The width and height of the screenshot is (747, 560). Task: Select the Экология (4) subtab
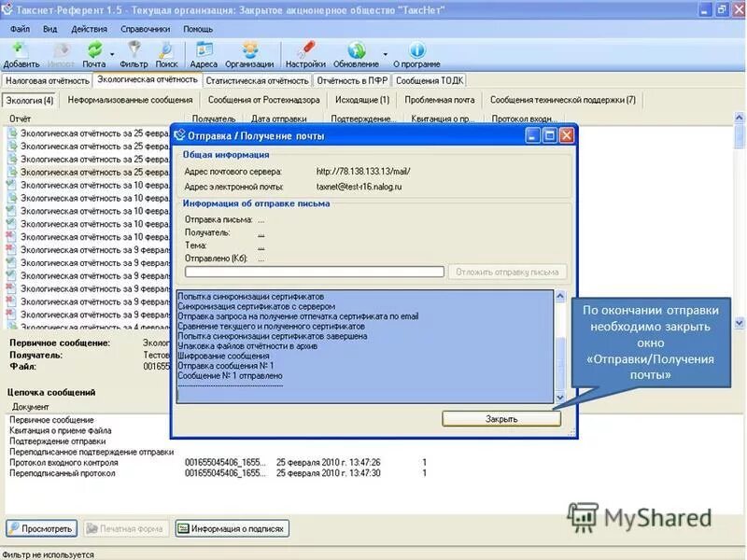30,101
